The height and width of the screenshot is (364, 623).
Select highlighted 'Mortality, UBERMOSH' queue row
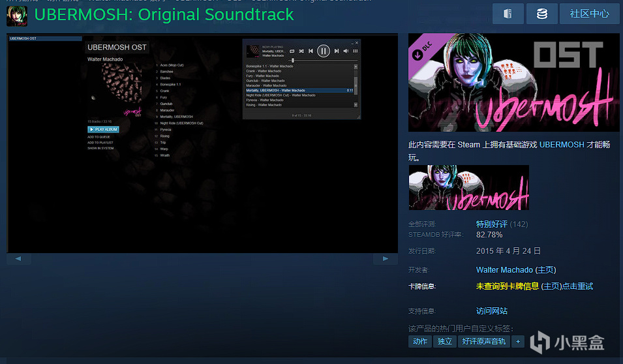click(299, 90)
